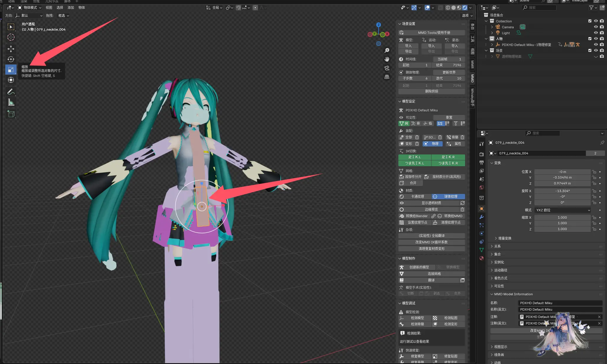The width and height of the screenshot is (607, 364).
Task: Collapse the 模型设定 panel header
Action: [409, 101]
